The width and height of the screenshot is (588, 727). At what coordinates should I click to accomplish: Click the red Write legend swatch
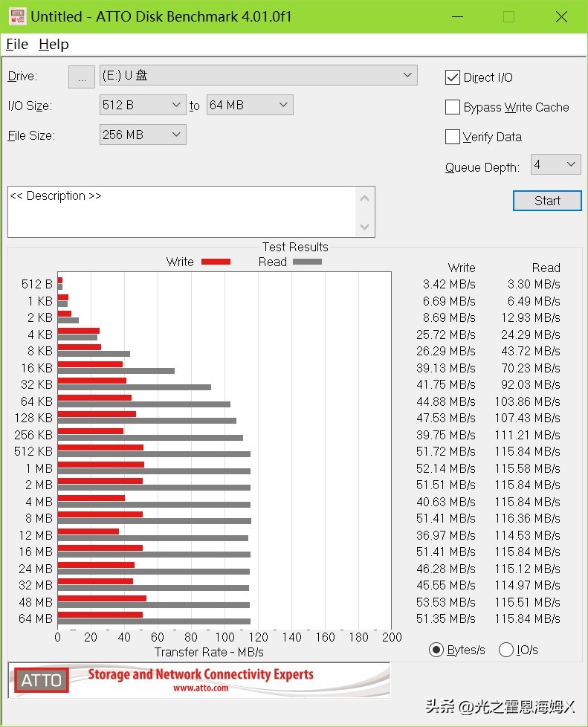point(216,262)
